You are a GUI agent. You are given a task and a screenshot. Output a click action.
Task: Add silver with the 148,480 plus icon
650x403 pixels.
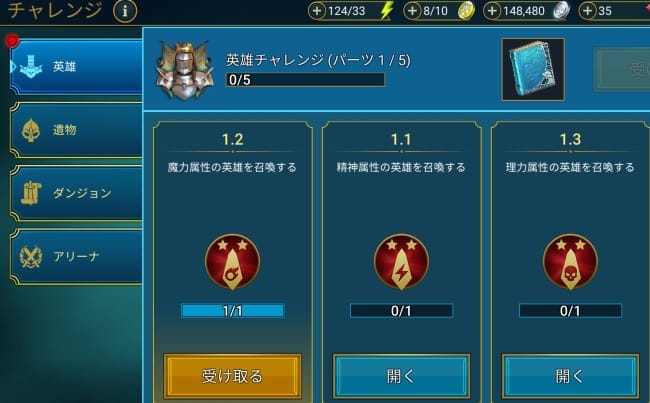[492, 11]
